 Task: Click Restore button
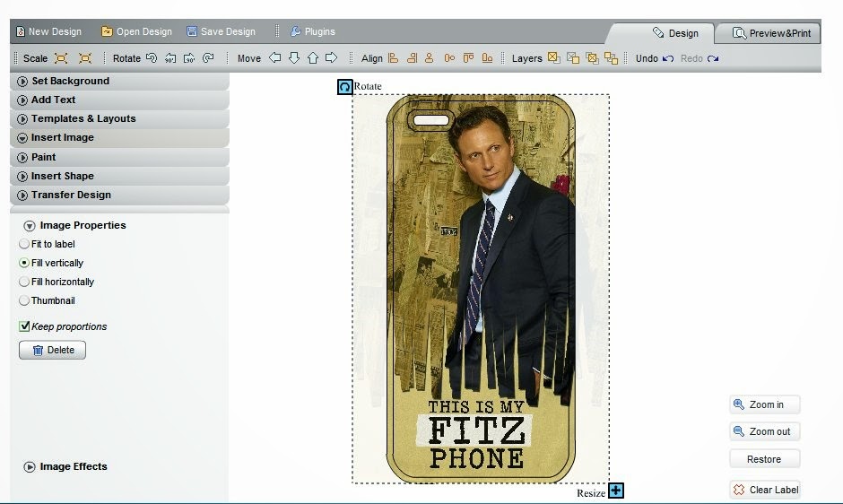pyautogui.click(x=764, y=459)
